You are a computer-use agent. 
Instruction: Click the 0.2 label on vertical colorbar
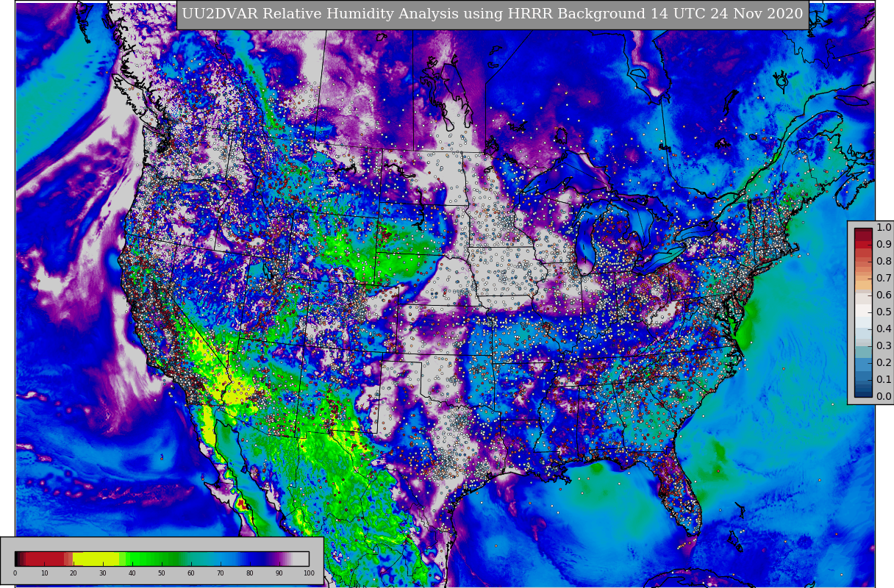pyautogui.click(x=884, y=363)
